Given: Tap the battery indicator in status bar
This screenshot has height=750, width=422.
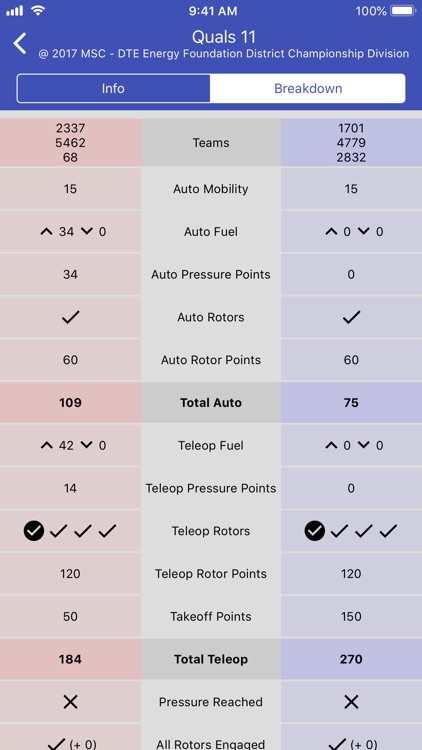Looking at the screenshot, I should [403, 11].
